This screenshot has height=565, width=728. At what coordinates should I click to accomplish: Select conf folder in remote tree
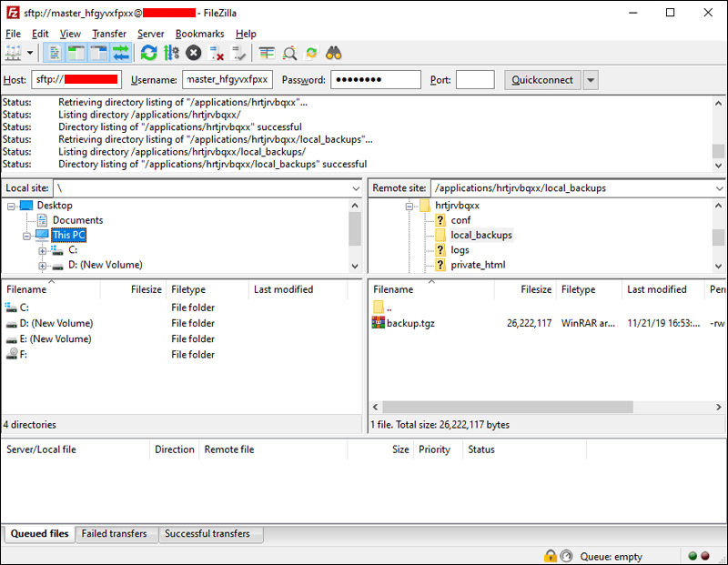pyautogui.click(x=460, y=220)
